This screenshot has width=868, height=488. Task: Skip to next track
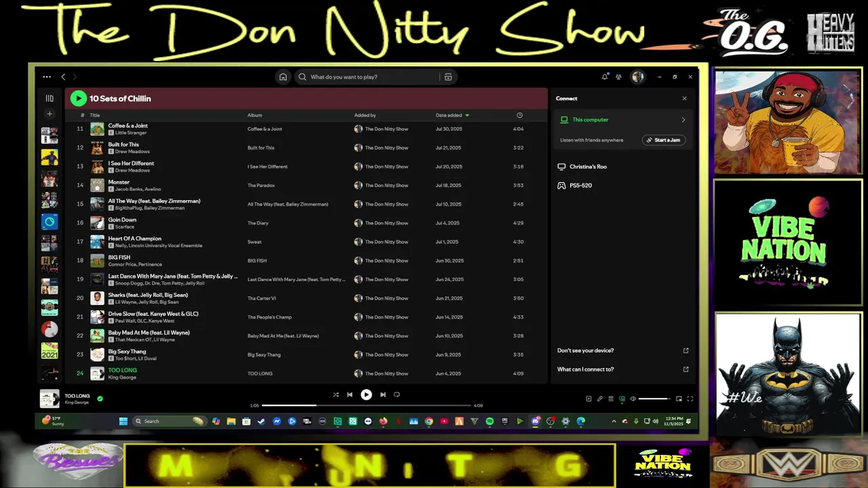(382, 394)
